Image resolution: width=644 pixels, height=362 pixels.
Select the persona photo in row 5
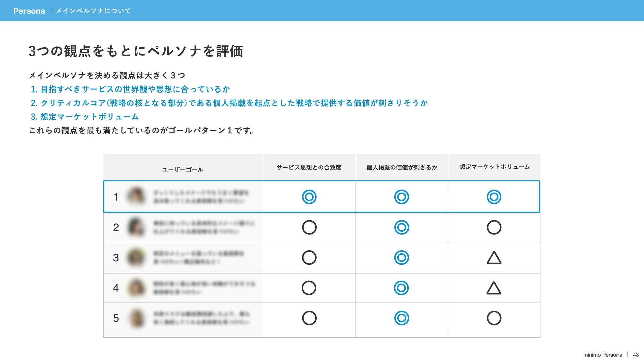pyautogui.click(x=137, y=318)
